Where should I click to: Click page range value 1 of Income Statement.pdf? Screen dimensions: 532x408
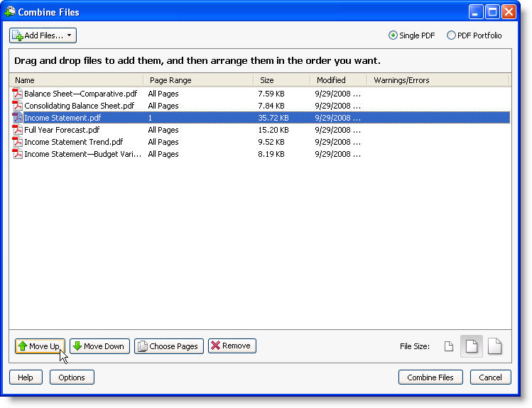(x=150, y=118)
